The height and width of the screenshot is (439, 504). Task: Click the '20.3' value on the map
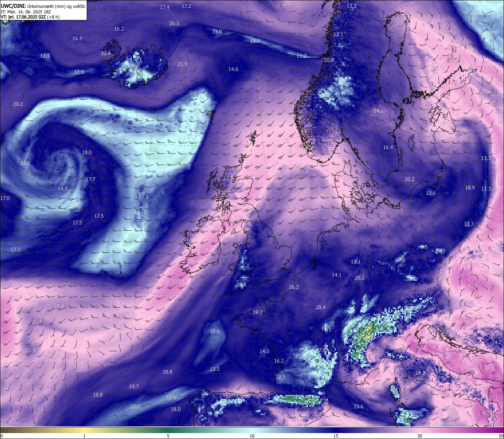point(174,24)
